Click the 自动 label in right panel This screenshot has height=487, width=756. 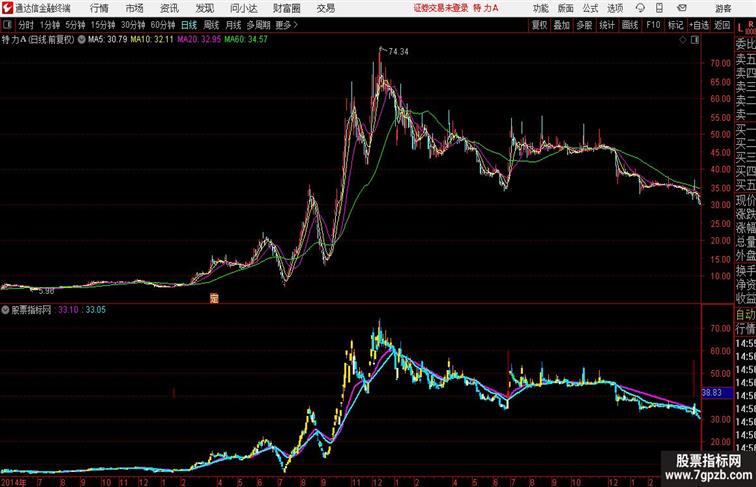coord(745,315)
